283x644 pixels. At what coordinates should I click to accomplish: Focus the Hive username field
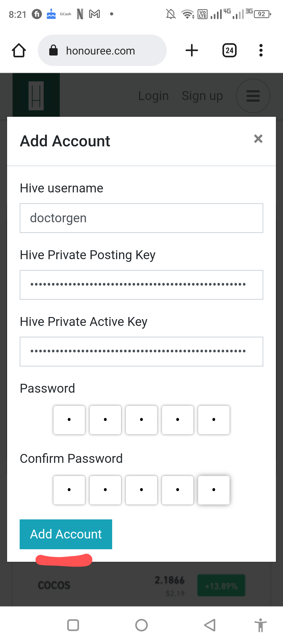pos(141,218)
